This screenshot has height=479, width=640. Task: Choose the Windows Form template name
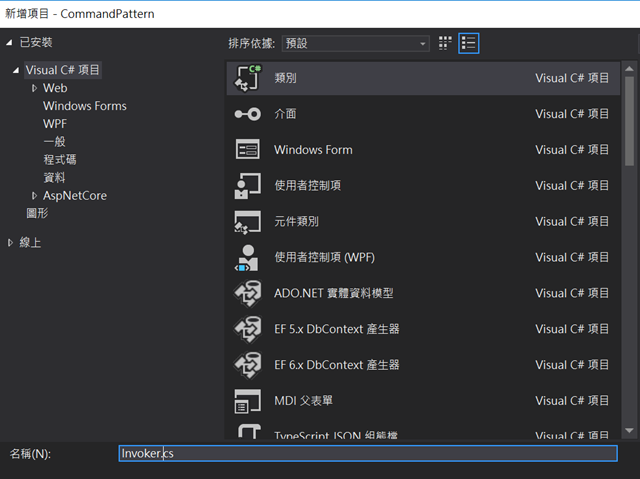313,150
